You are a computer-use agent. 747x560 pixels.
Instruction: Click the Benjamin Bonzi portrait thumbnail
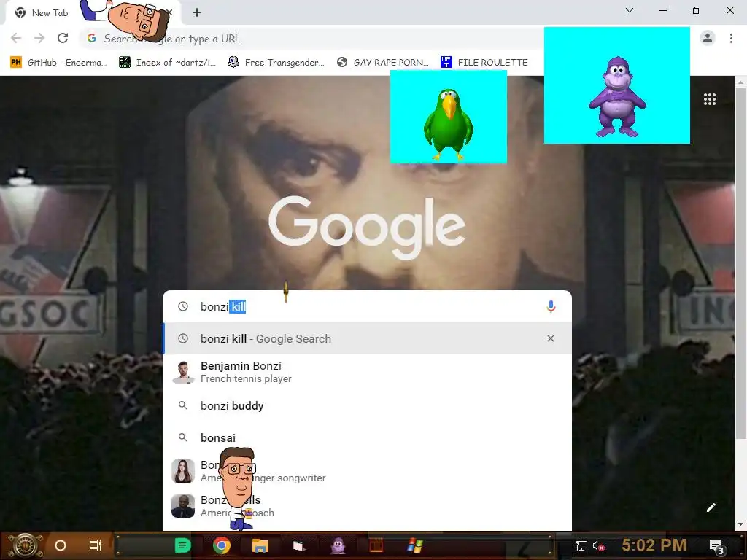183,372
